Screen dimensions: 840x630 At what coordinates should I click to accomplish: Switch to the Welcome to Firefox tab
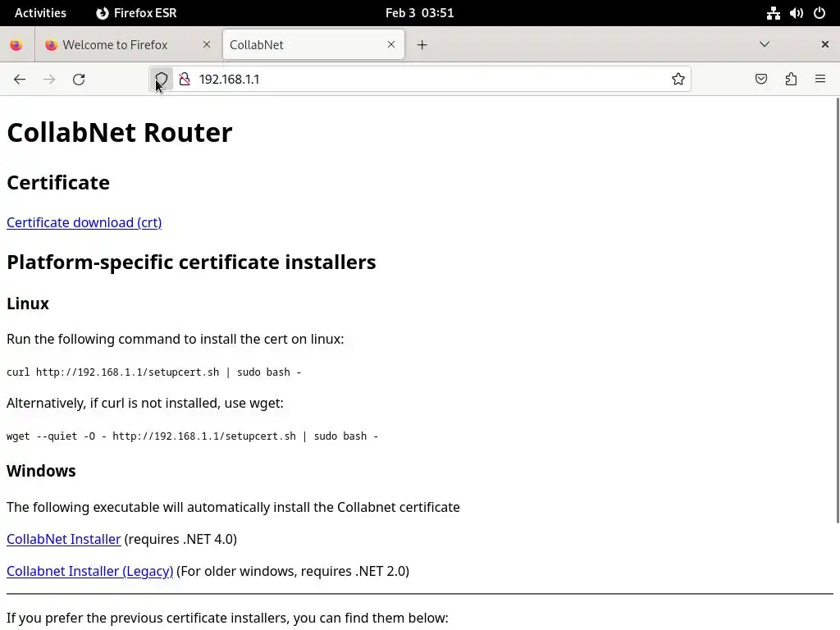(x=127, y=45)
